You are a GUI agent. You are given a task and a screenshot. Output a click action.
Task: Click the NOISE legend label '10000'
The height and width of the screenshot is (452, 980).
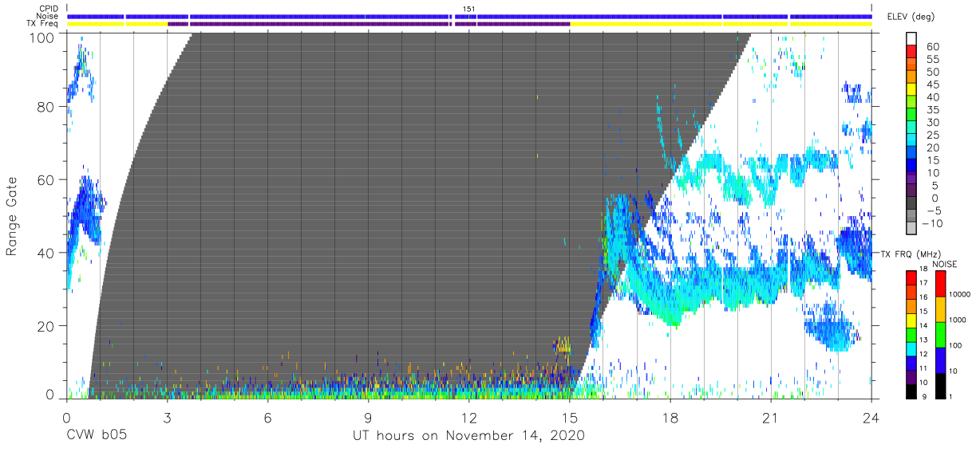pos(961,294)
